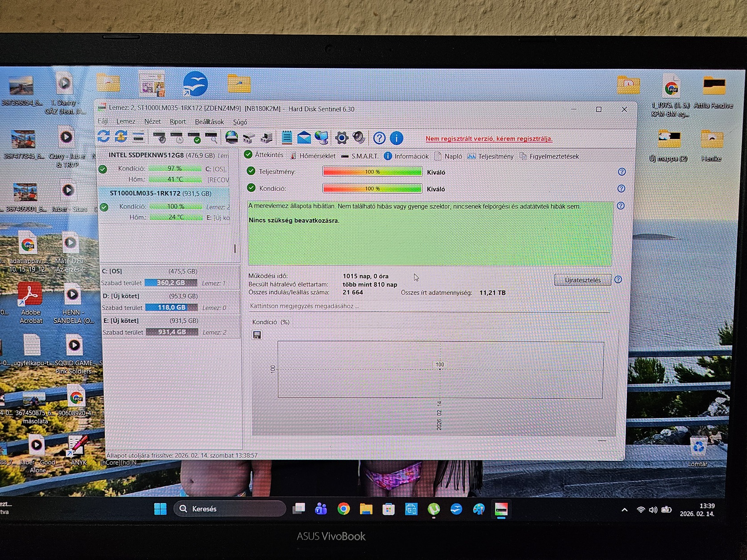Click the 'Állapot utoljára frissítve' status bar text
Image resolution: width=747 pixels, height=560 pixels.
click(182, 456)
